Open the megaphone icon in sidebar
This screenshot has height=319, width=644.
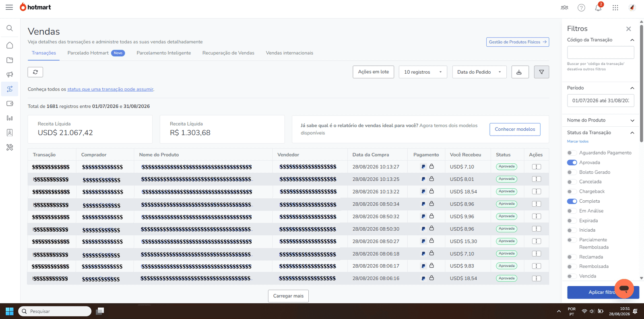click(10, 74)
